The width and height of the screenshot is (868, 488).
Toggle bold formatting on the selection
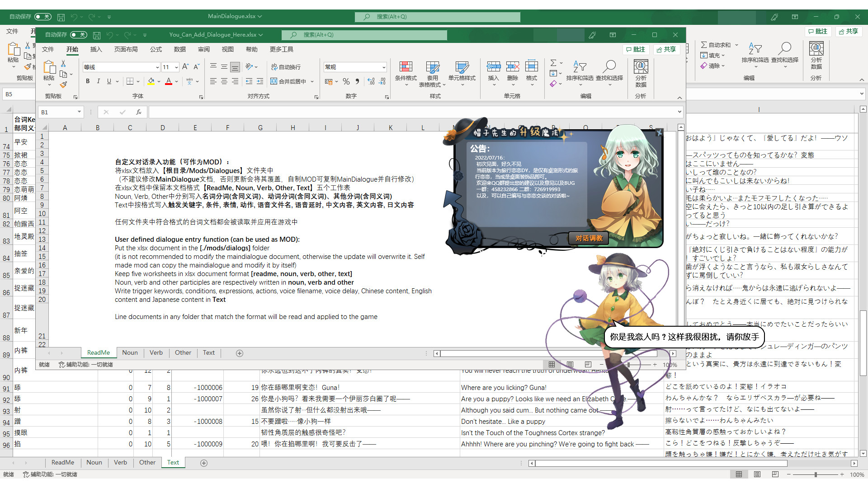88,81
